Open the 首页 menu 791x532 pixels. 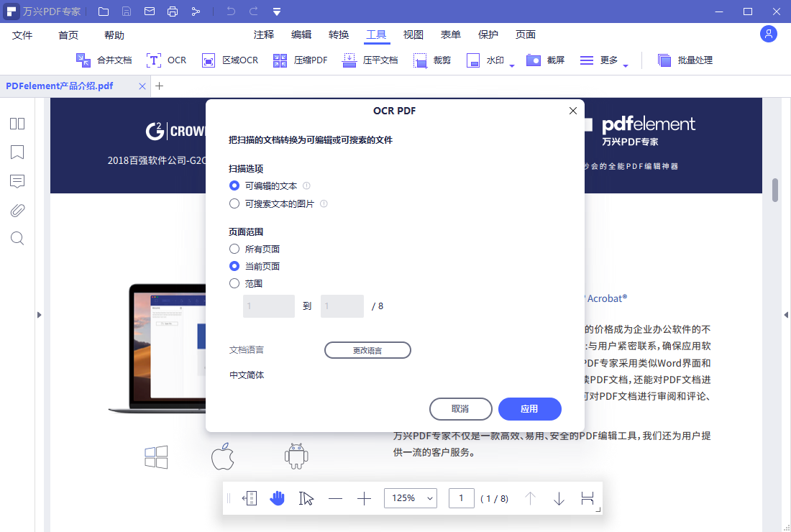(68, 35)
